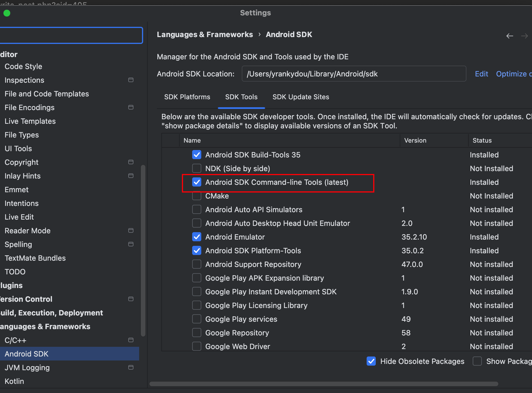Check Android Auto Desktop Head Unit Emulator
Viewport: 532px width, 393px height.
coord(197,223)
